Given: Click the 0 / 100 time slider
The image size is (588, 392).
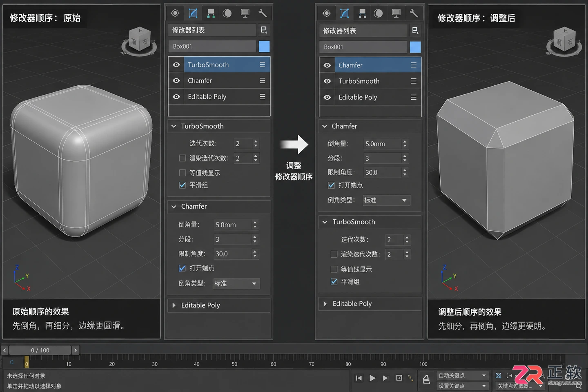Looking at the screenshot, I should coord(40,350).
